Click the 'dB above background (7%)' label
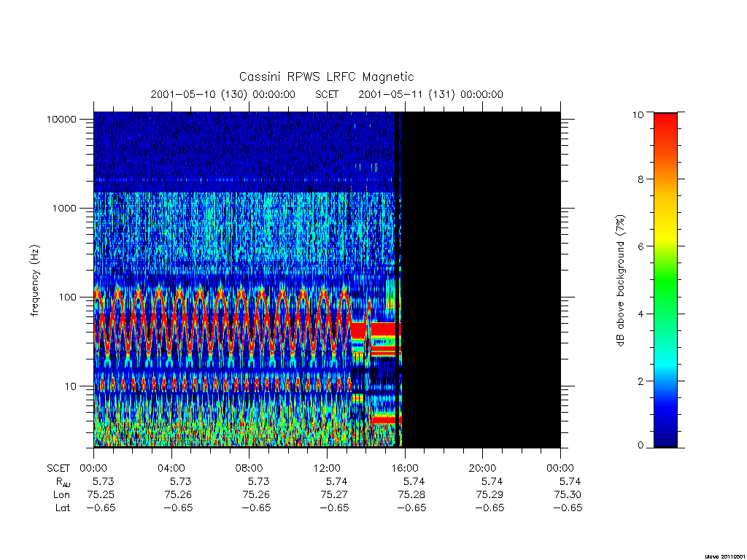The width and height of the screenshot is (747, 560). 620,280
